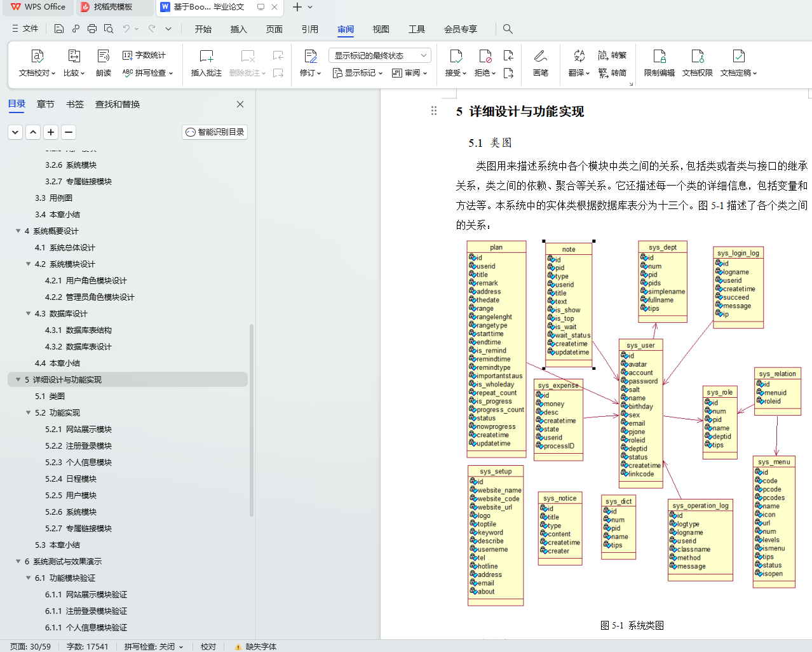Convert text with 转繁
The image size is (812, 652).
[x=612, y=55]
